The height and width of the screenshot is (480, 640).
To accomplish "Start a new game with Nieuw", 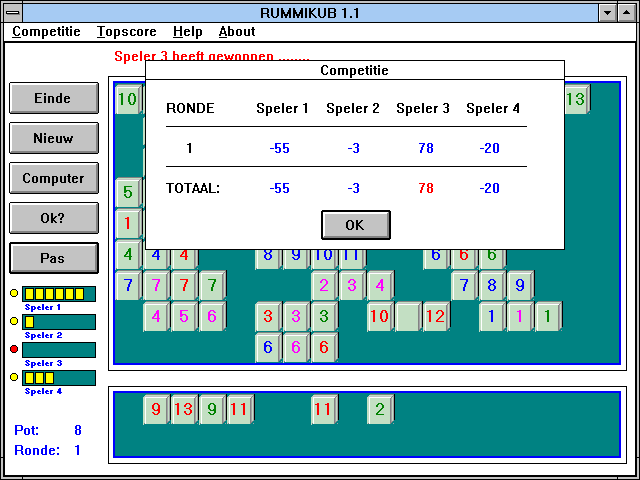I will tap(54, 138).
